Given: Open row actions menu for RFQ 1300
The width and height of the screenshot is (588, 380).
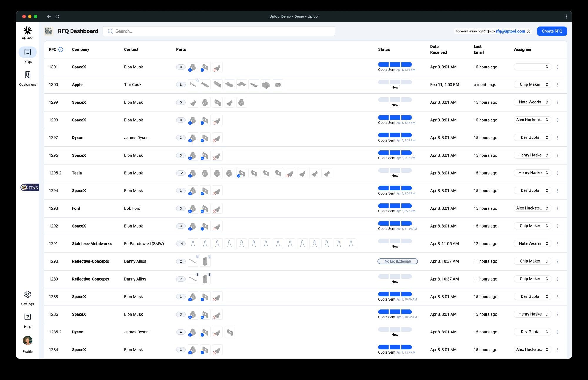Looking at the screenshot, I should coord(557,85).
